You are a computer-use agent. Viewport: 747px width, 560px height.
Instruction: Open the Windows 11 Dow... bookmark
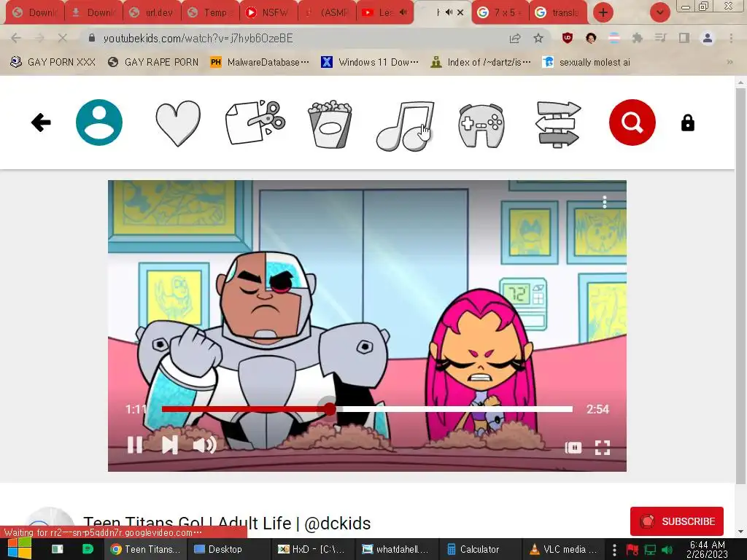(x=370, y=62)
